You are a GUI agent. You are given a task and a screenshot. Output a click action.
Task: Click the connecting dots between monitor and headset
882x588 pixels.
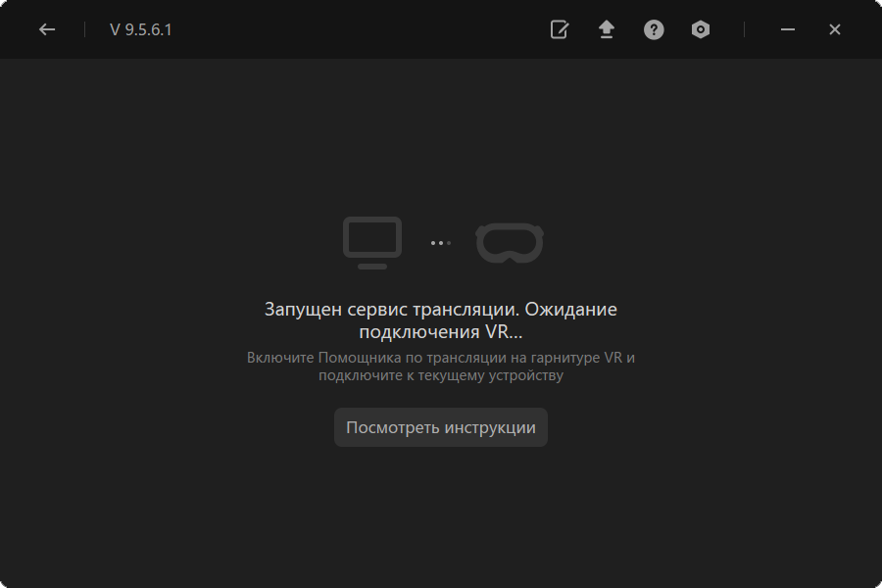click(x=441, y=242)
